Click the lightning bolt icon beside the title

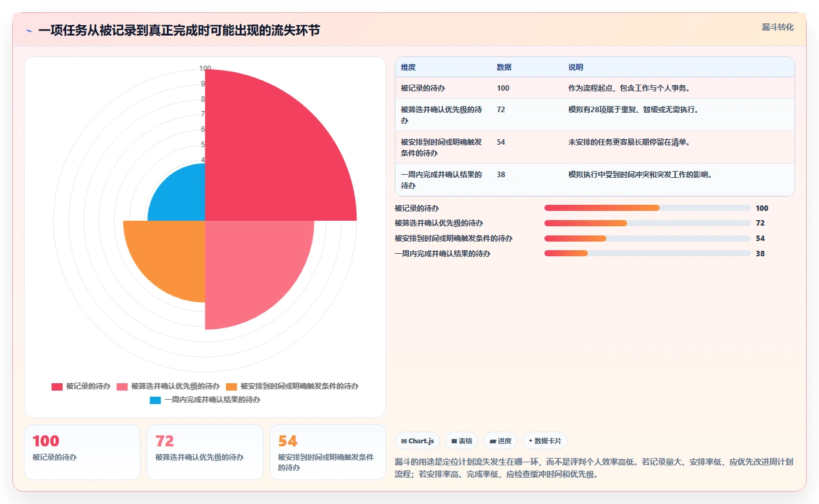(x=29, y=31)
